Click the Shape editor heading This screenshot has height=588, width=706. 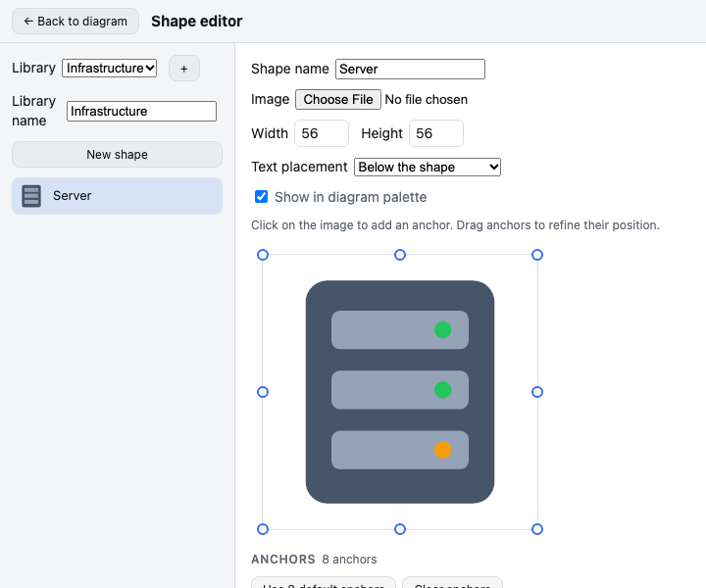(x=197, y=22)
